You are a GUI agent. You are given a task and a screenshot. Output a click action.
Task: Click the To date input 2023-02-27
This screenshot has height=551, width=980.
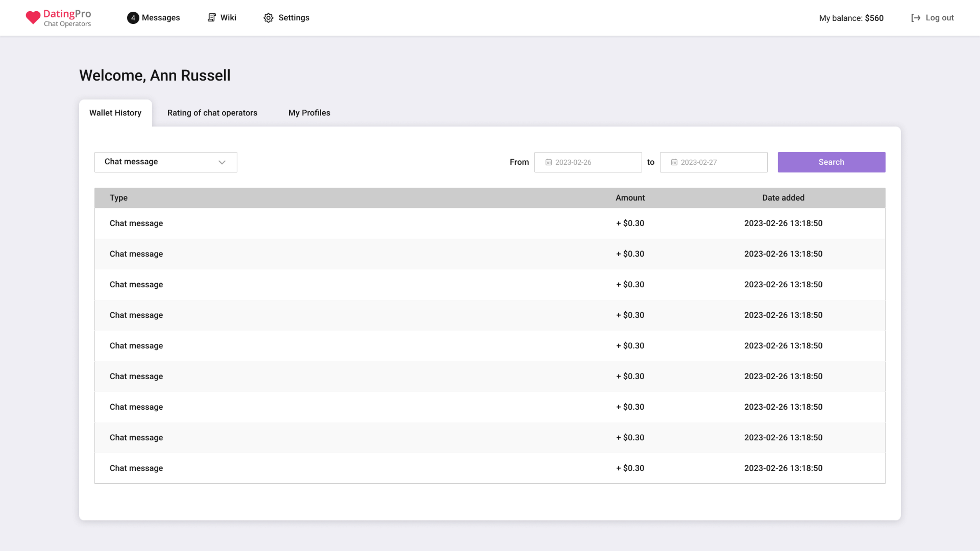point(713,162)
